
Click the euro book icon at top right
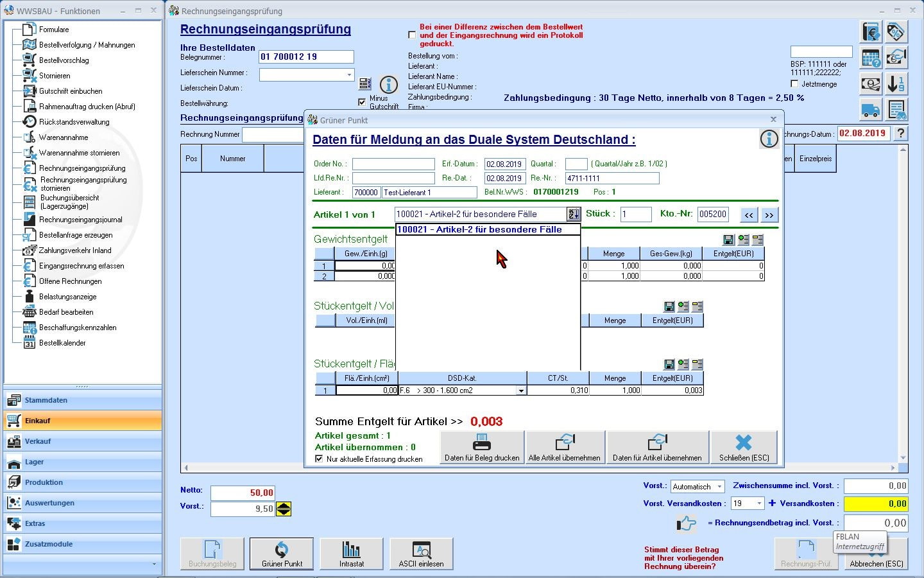point(871,31)
